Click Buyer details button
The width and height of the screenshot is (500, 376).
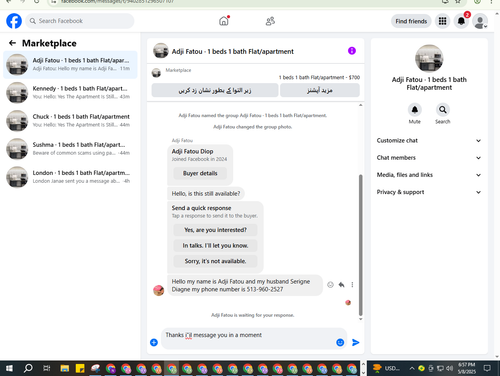pyautogui.click(x=200, y=173)
